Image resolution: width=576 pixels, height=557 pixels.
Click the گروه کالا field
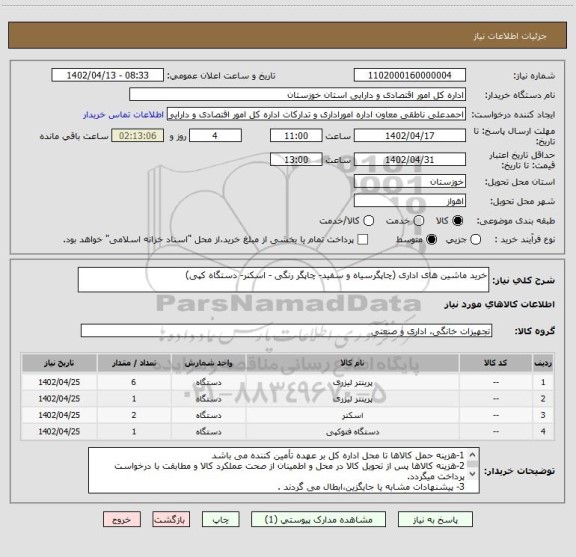tap(286, 331)
